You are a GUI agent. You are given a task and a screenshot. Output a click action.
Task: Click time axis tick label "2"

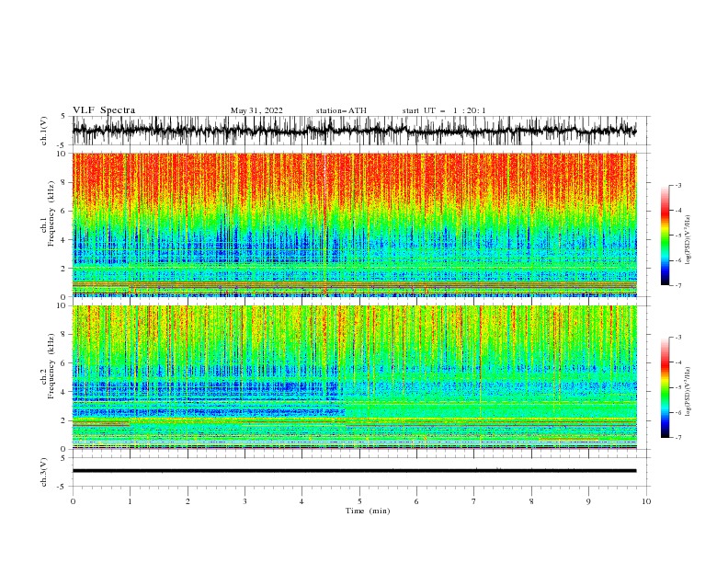[x=188, y=501]
